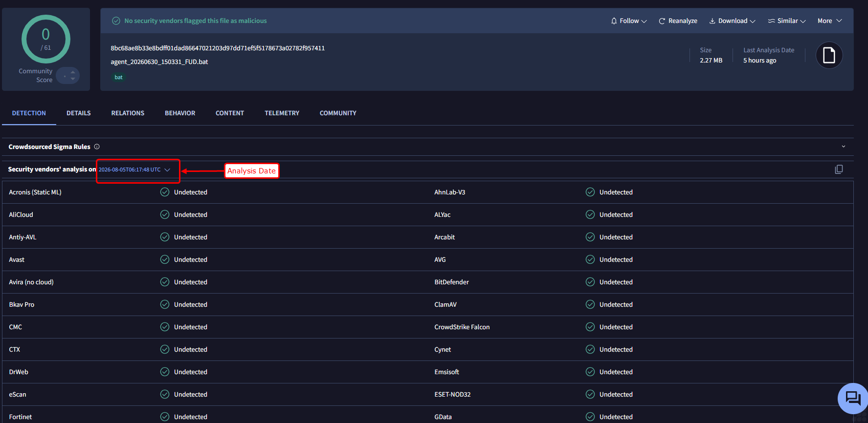This screenshot has width=868, height=423.
Task: Click the Fortinet vendor name
Action: coord(21,417)
